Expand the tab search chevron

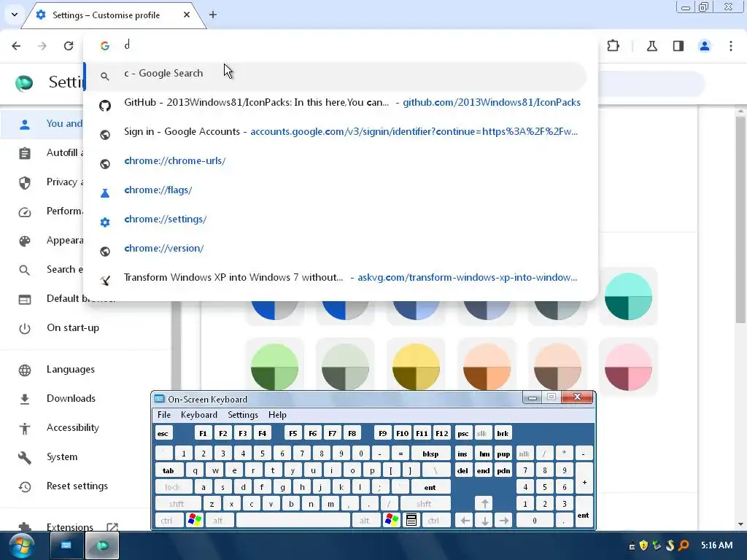[x=15, y=15]
